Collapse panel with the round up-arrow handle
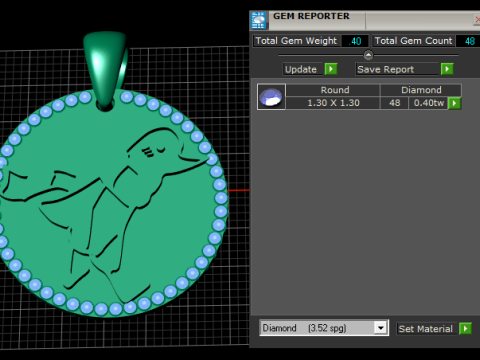The image size is (480, 360). click(x=368, y=55)
